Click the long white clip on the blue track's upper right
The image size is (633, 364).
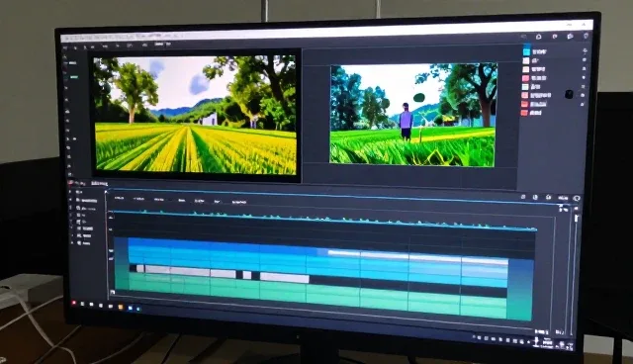(x=417, y=256)
